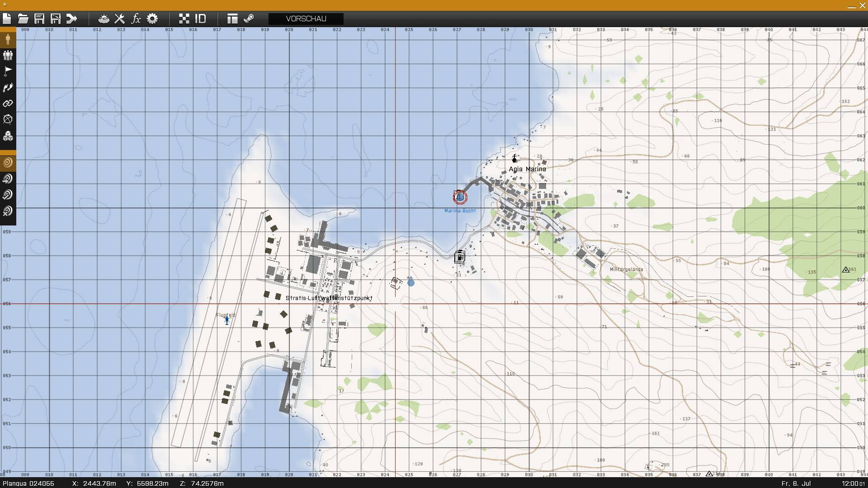Image resolution: width=868 pixels, height=488 pixels.
Task: Select the target with arrow section icon
Action: (x=8, y=179)
